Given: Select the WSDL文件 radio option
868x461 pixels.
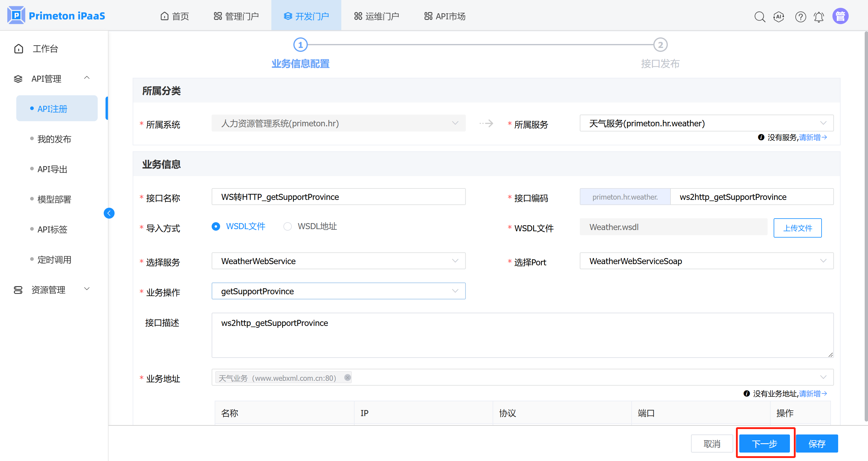Looking at the screenshot, I should [x=216, y=226].
